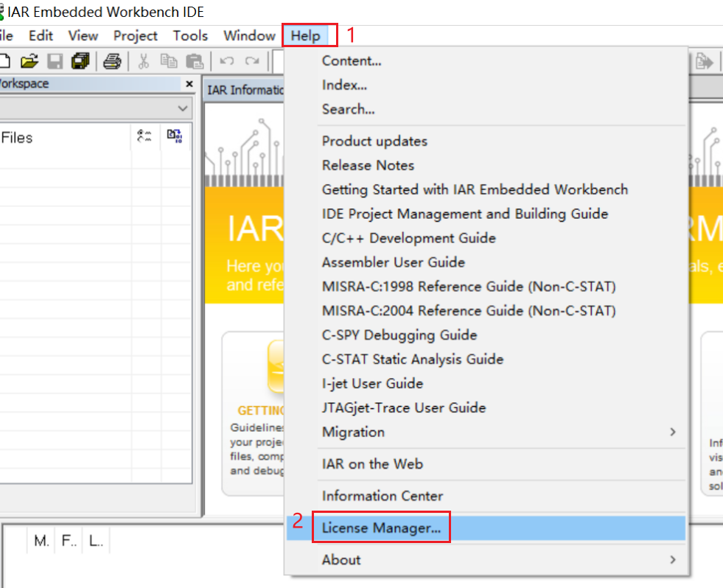Click the Getting Started card in Information Center
The height and width of the screenshot is (588, 723).
[253, 413]
